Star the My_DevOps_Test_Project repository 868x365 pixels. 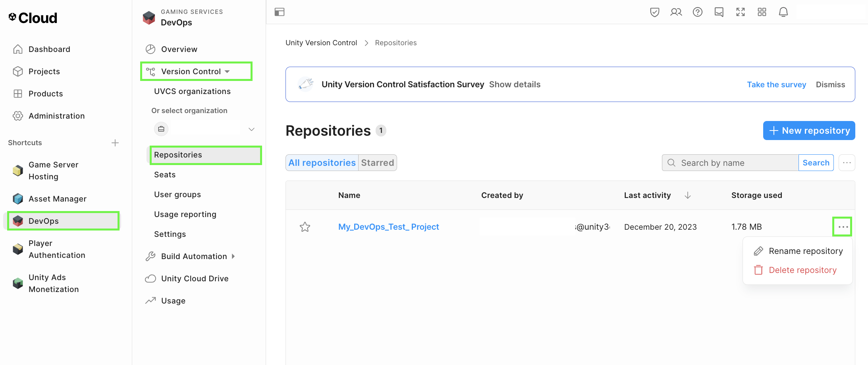click(x=305, y=227)
